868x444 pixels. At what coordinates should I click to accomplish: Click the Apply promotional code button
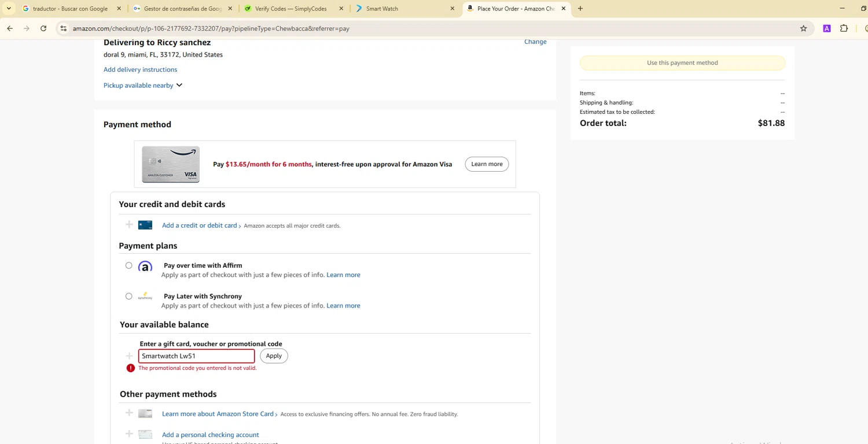coord(274,356)
